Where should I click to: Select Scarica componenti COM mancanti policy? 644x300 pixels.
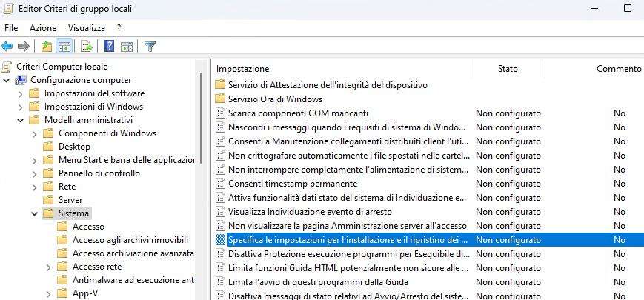(x=298, y=113)
